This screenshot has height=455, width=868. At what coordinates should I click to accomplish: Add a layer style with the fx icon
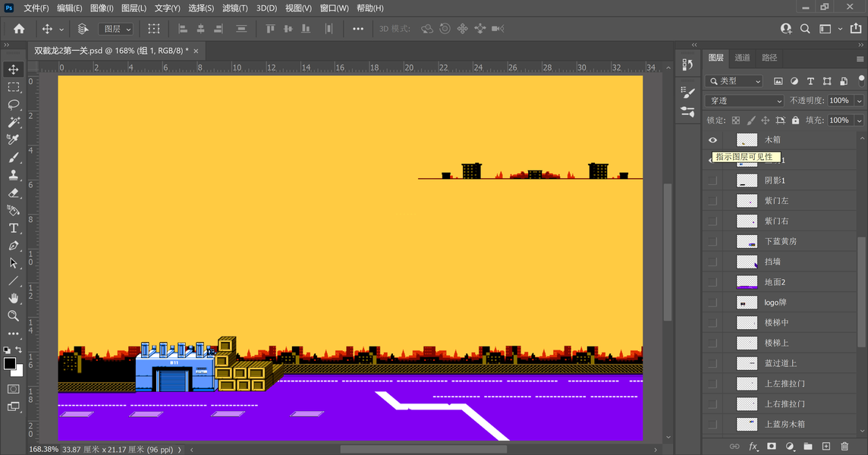click(x=753, y=446)
